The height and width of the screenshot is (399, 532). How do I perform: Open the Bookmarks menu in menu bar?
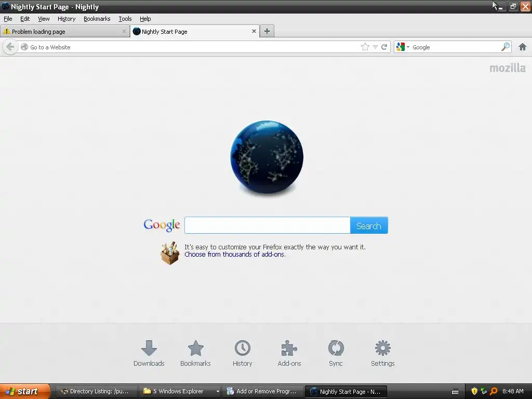click(97, 19)
